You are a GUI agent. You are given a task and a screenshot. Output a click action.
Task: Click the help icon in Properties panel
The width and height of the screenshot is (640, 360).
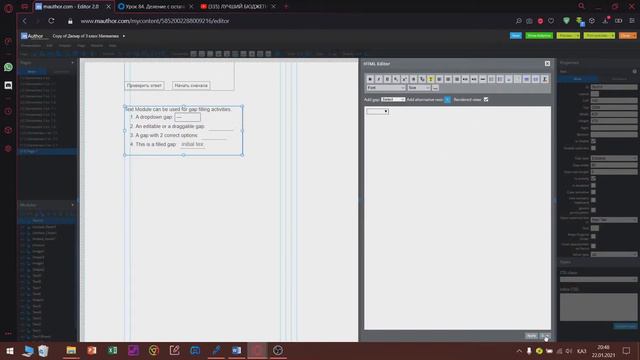point(634,71)
